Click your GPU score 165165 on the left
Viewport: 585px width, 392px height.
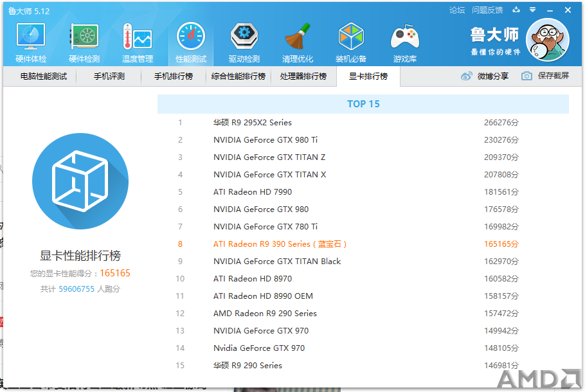[x=115, y=273]
